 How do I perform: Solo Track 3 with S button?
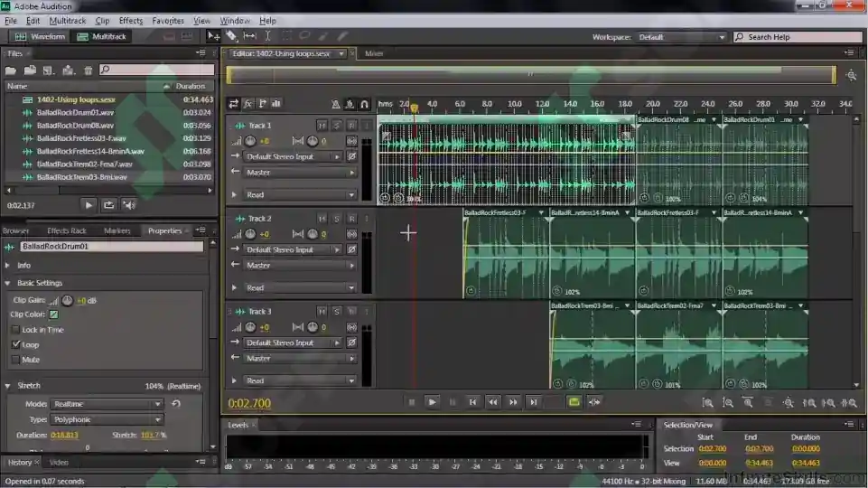tap(336, 312)
